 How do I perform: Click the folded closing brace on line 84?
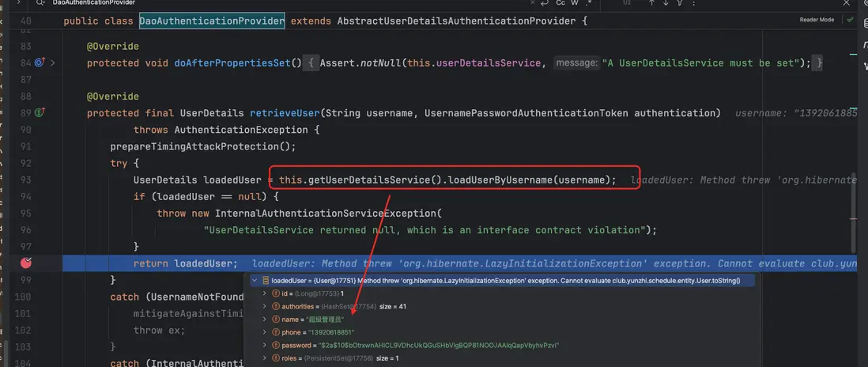pos(819,63)
